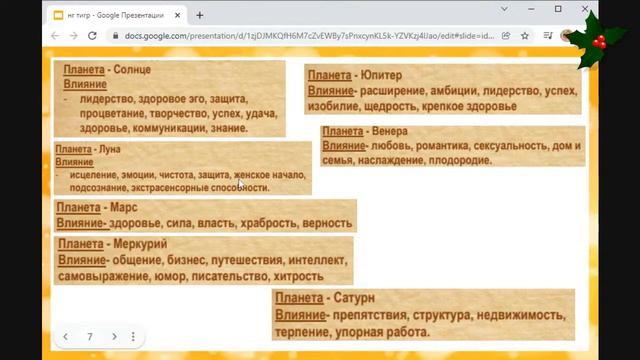The width and height of the screenshot is (640, 360).
Task: Advance to the next slide
Action: point(114,337)
